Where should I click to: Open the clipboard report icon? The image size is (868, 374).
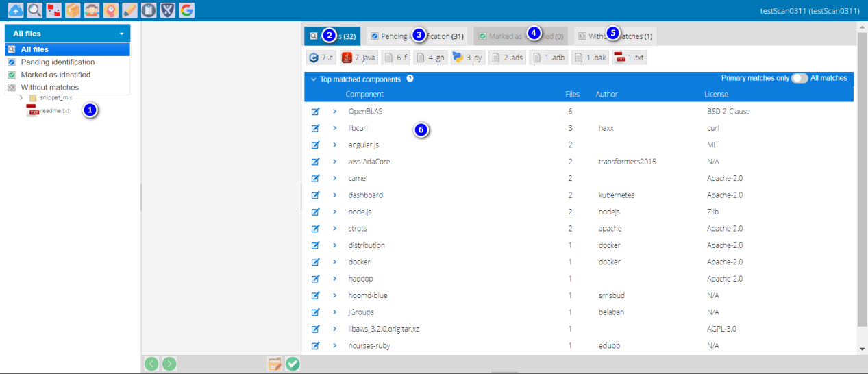(x=149, y=10)
